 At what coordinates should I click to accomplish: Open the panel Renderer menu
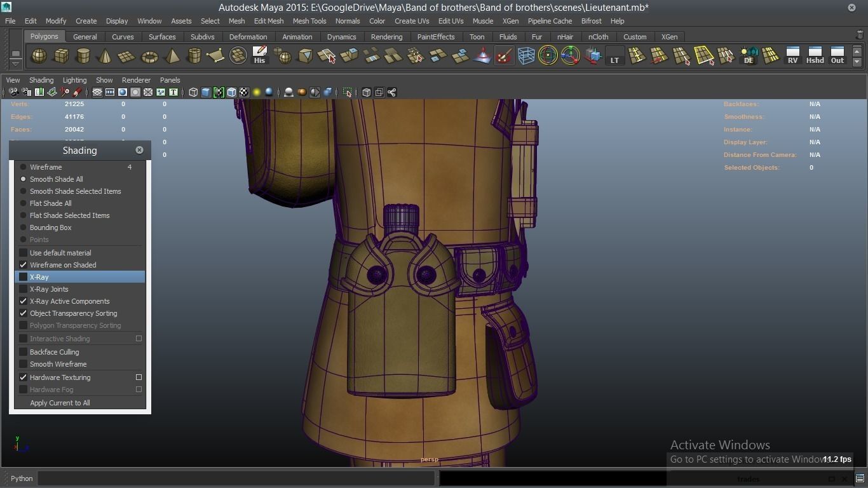[x=136, y=80]
